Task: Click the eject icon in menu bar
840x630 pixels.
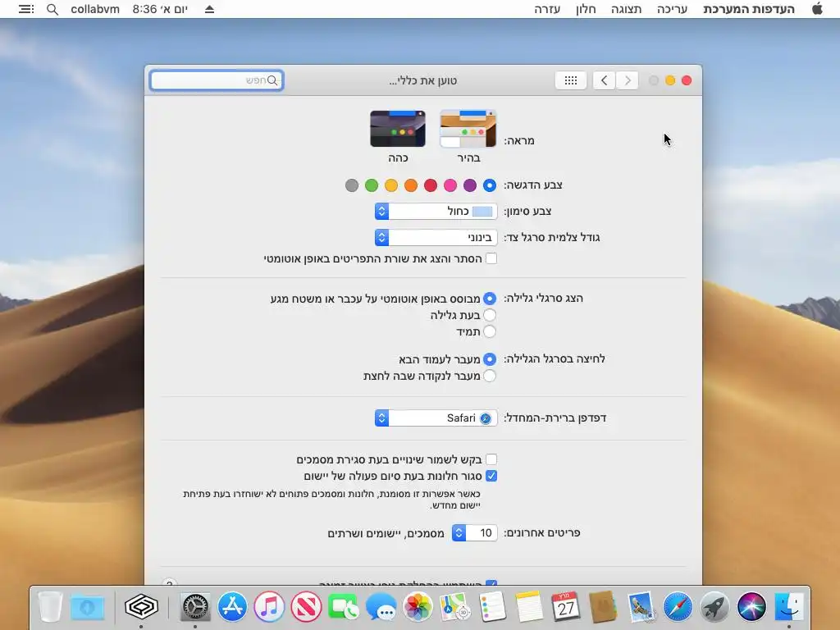Action: (x=209, y=9)
